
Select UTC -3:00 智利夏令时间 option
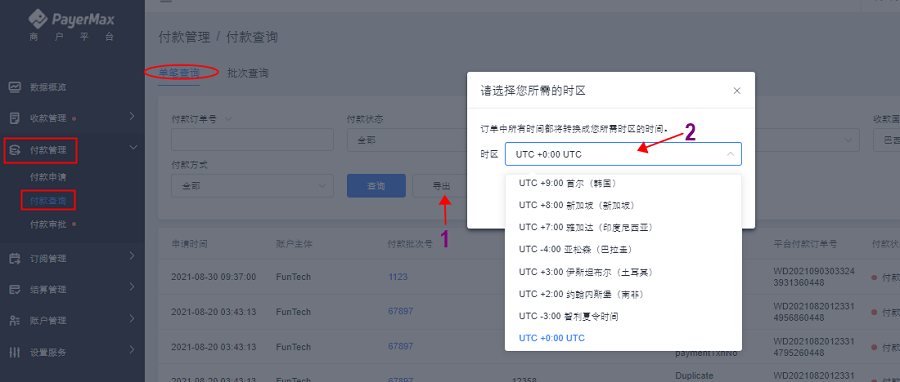pyautogui.click(x=623, y=316)
